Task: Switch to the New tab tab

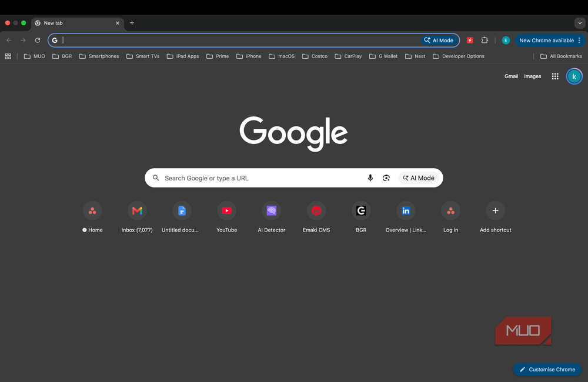Action: tap(78, 23)
